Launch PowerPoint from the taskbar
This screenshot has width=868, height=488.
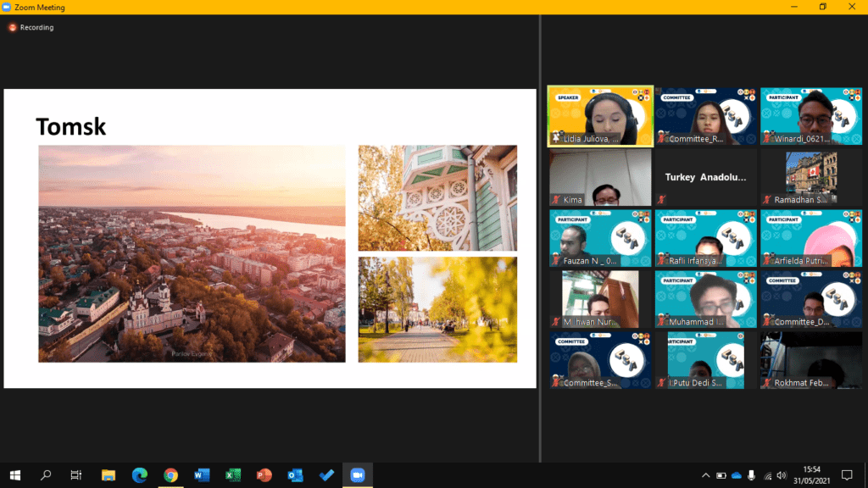[x=264, y=475]
